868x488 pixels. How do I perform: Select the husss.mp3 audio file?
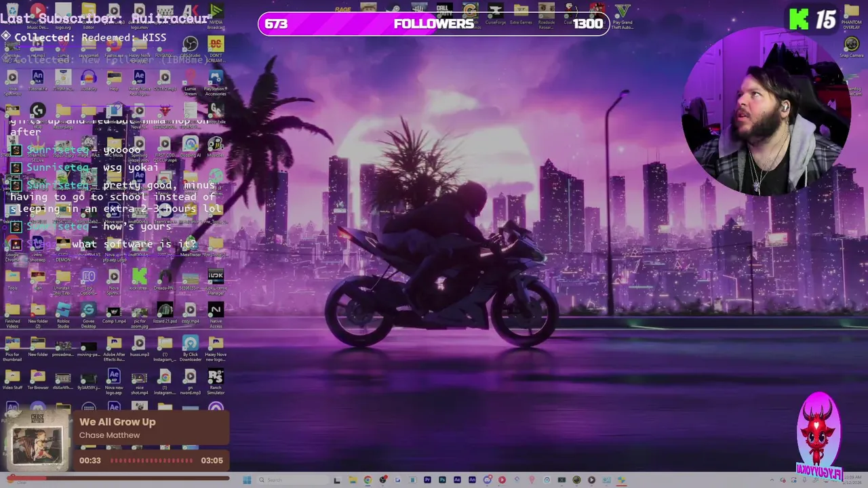point(140,346)
